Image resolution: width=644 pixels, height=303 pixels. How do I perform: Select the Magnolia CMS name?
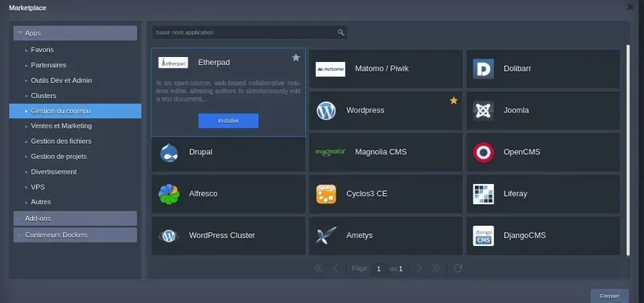tap(381, 152)
